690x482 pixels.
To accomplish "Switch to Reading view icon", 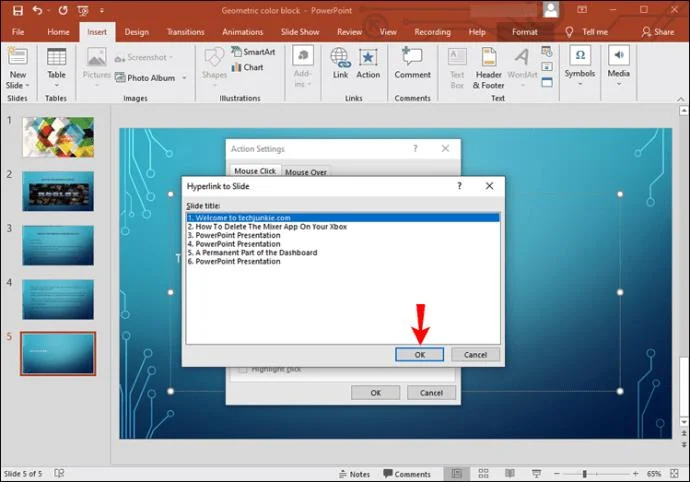I will coord(510,474).
